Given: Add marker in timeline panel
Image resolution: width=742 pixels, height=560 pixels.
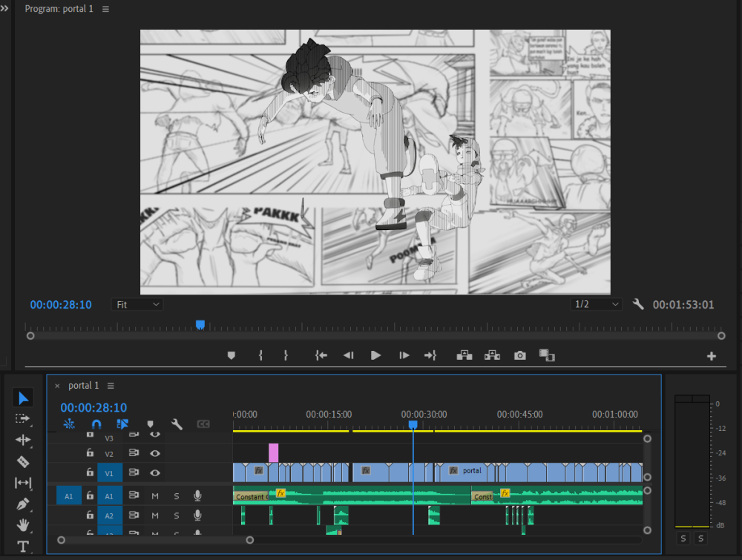Looking at the screenshot, I should click(x=150, y=424).
